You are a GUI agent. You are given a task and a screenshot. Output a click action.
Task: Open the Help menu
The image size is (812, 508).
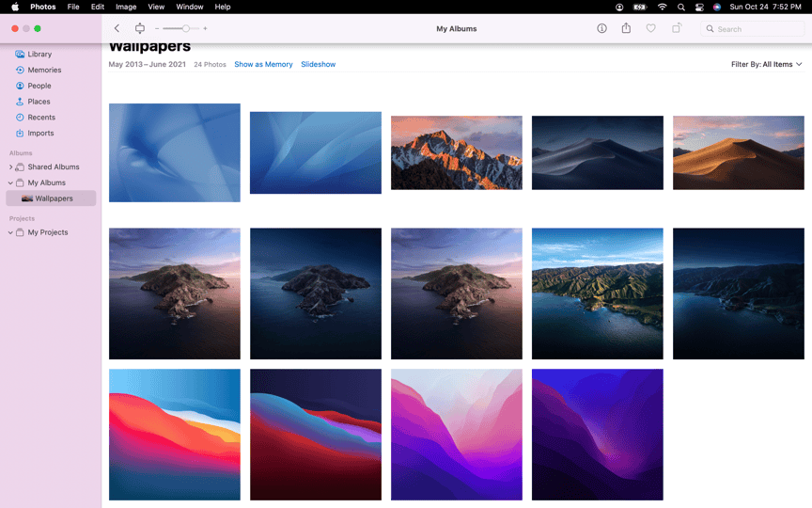(223, 7)
